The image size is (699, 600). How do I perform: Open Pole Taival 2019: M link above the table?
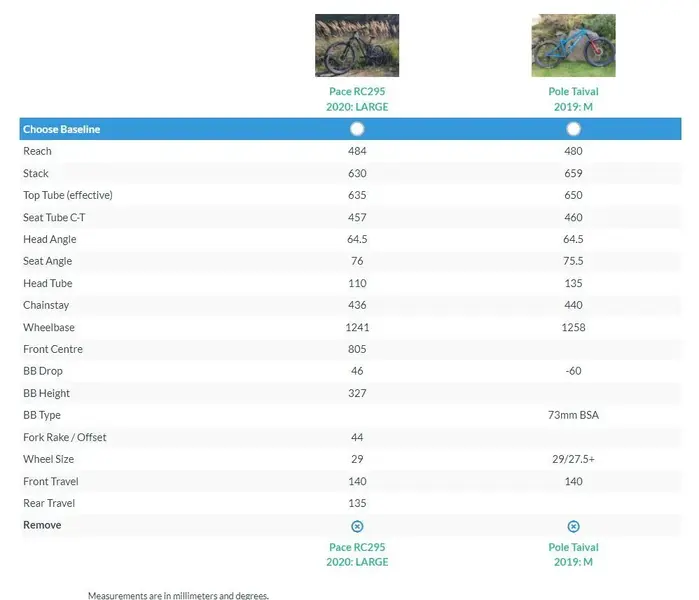[x=573, y=99]
